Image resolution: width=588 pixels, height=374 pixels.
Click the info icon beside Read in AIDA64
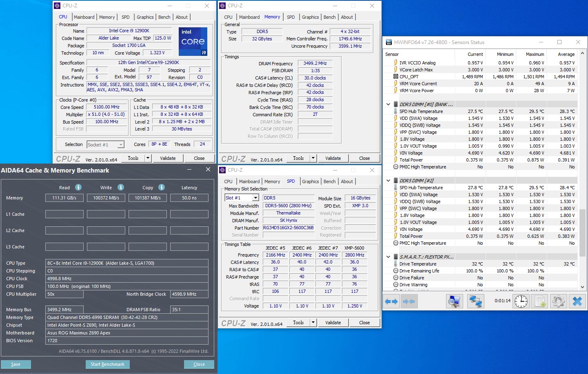coord(78,187)
